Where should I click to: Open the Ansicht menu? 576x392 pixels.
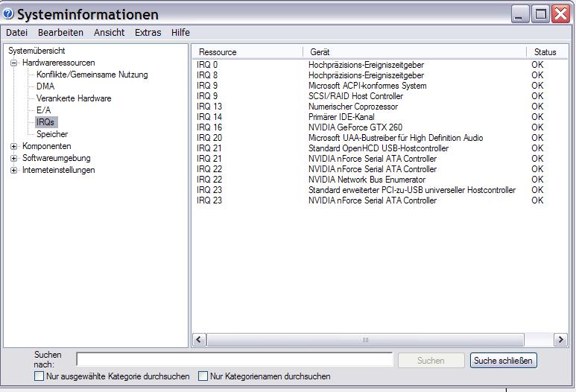(x=109, y=33)
